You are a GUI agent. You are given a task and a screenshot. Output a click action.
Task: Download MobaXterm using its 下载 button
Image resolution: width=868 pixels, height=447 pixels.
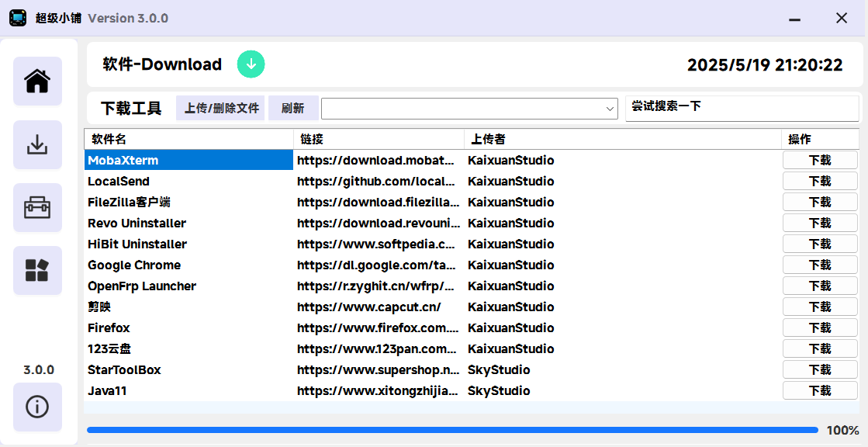point(820,160)
